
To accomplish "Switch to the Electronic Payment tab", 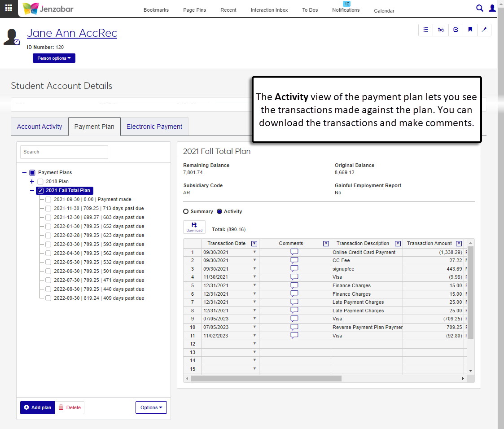I will (x=154, y=127).
